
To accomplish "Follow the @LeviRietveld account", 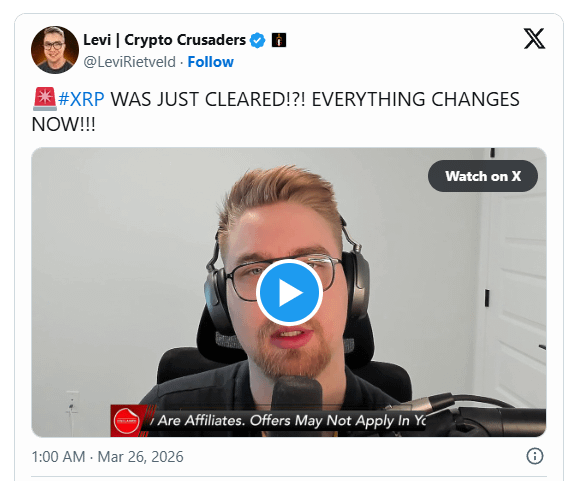I will pyautogui.click(x=210, y=62).
